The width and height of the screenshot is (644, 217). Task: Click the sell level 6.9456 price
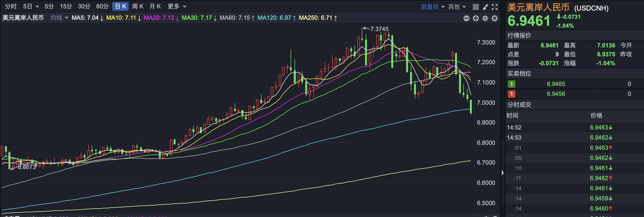coord(556,94)
